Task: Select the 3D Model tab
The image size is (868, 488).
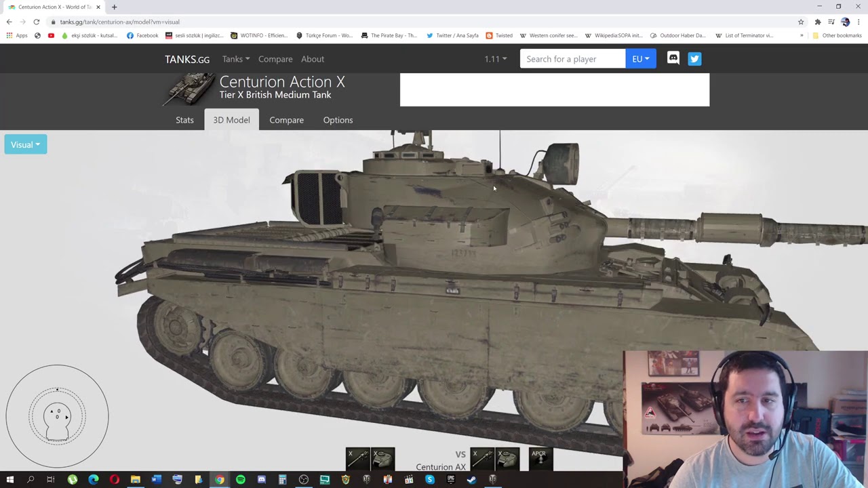Action: tap(231, 120)
